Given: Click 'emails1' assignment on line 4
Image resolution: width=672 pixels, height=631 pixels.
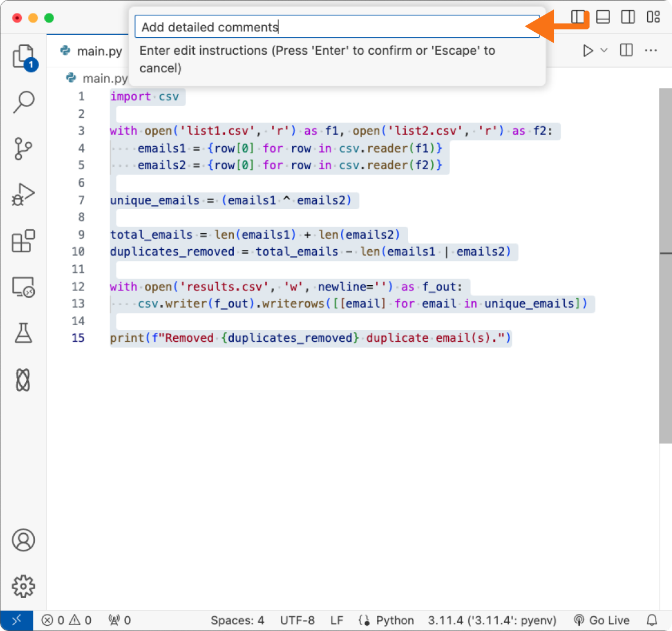Looking at the screenshot, I should [x=161, y=148].
